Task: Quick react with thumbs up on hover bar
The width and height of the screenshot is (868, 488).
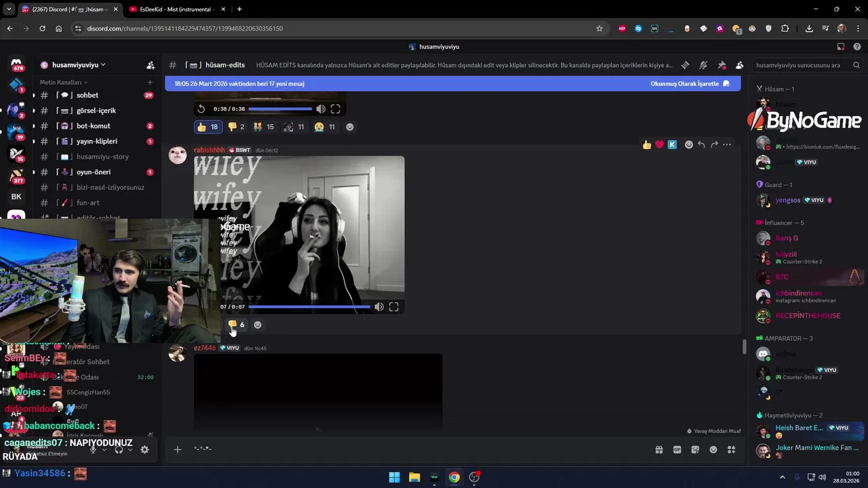Action: tap(647, 144)
